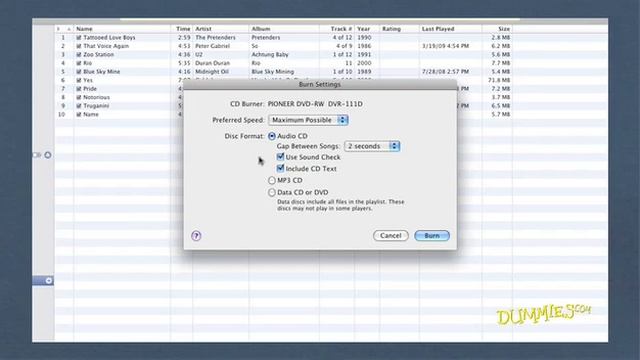The width and height of the screenshot is (640, 360).
Task: Click the Achtung Baby album cell
Action: tap(270, 55)
